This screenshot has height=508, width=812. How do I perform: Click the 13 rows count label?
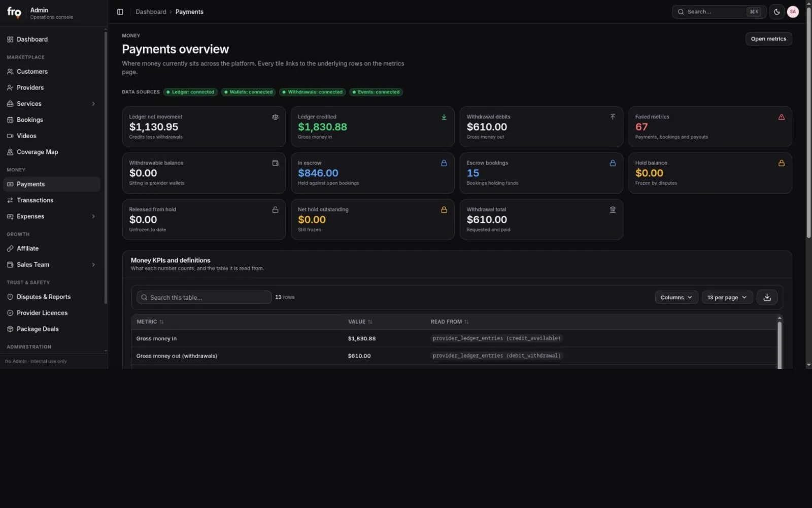(x=285, y=297)
